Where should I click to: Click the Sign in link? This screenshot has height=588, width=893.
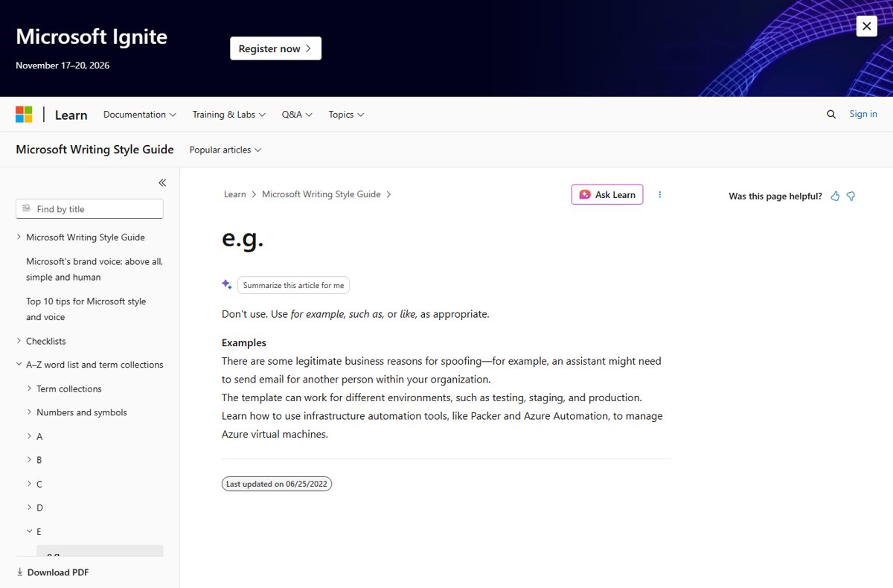863,114
